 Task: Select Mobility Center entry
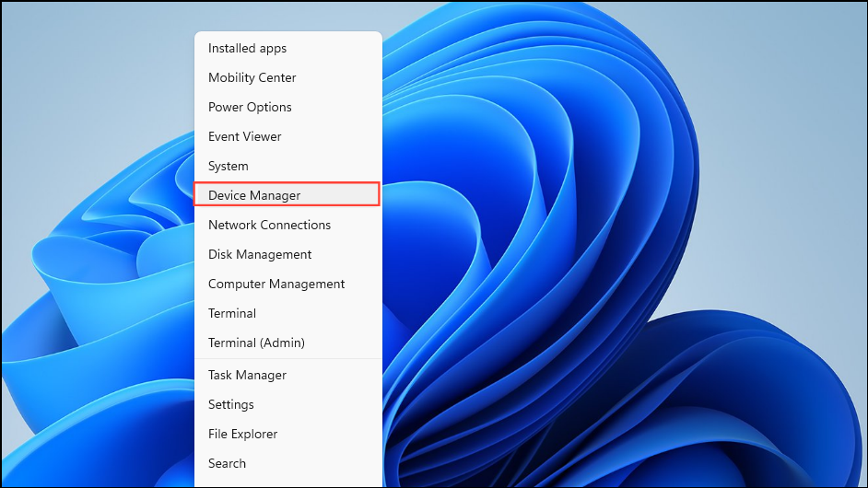[287, 77]
